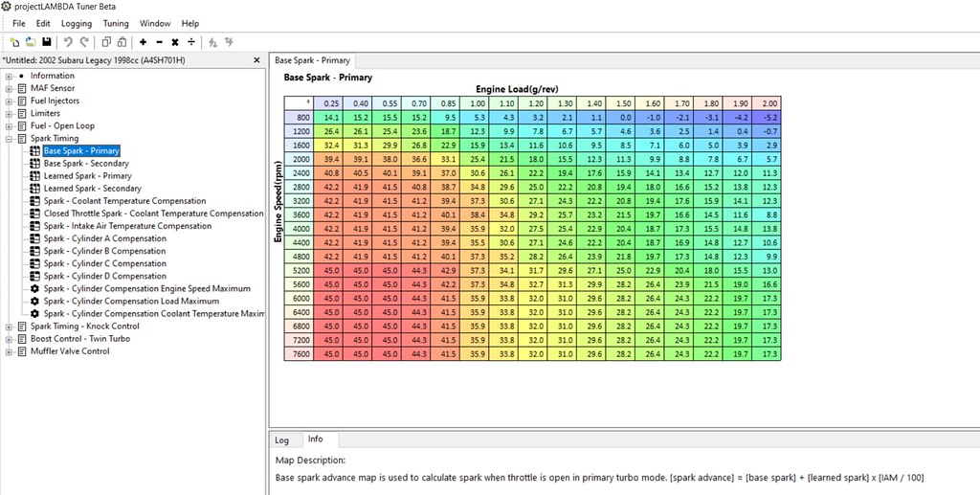This screenshot has width=980, height=495.
Task: Click the Multiply toolbar icon
Action: 175,42
